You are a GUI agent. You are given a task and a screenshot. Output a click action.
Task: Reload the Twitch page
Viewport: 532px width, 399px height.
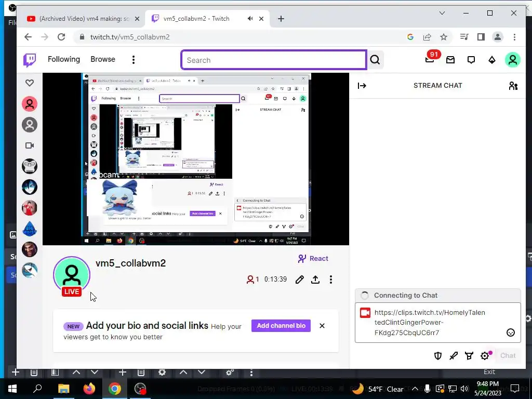point(61,37)
